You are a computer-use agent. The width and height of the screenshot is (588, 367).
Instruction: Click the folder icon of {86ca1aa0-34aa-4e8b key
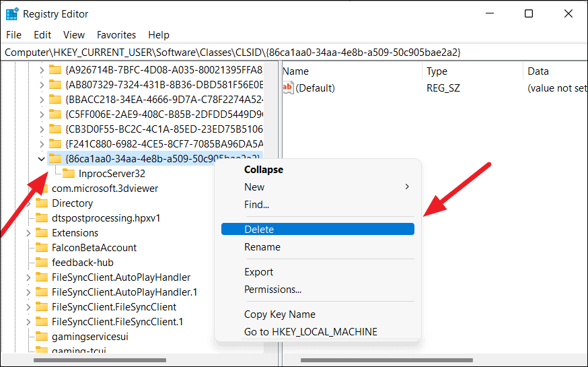point(55,159)
